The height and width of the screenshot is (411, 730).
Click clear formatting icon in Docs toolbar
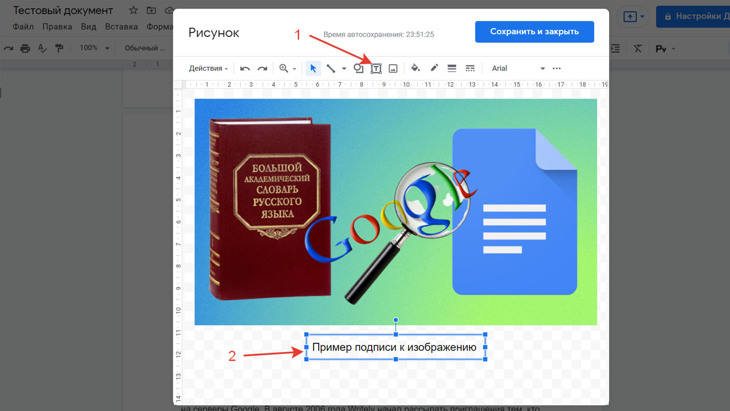coord(637,48)
